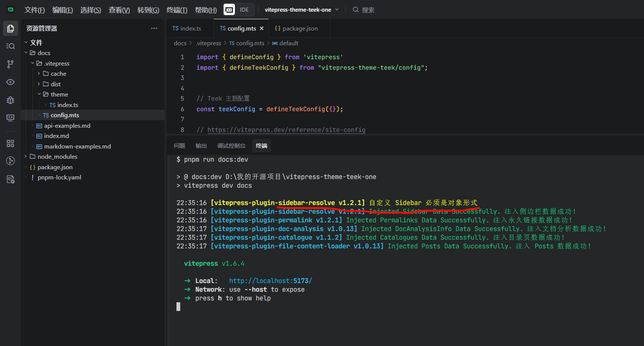Open the Source Control branch icon
Screen dimensions: 644x346
(11, 64)
